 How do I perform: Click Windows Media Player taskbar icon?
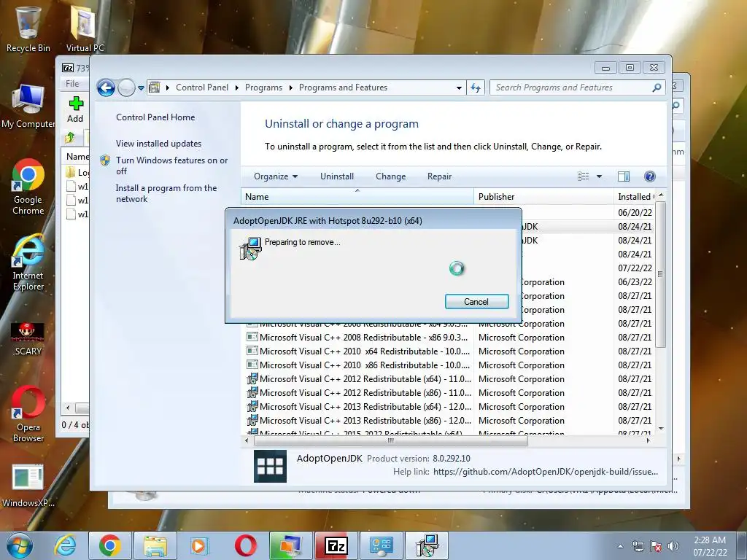(200, 545)
